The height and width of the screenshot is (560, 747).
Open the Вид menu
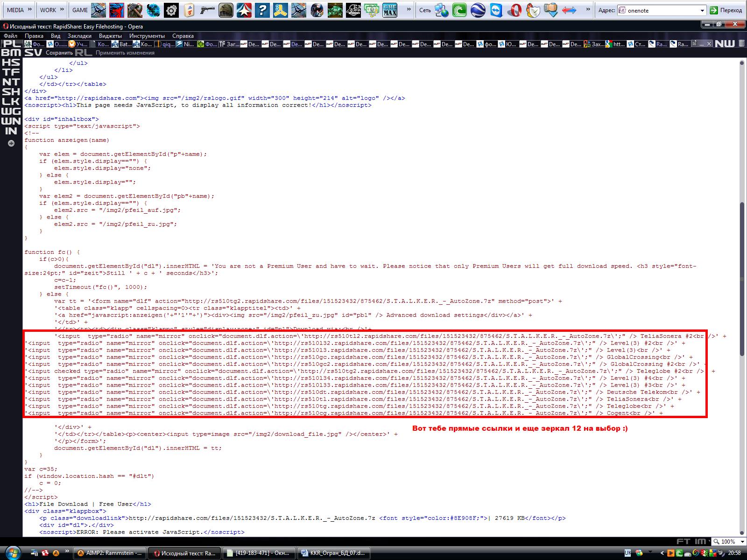click(x=56, y=36)
